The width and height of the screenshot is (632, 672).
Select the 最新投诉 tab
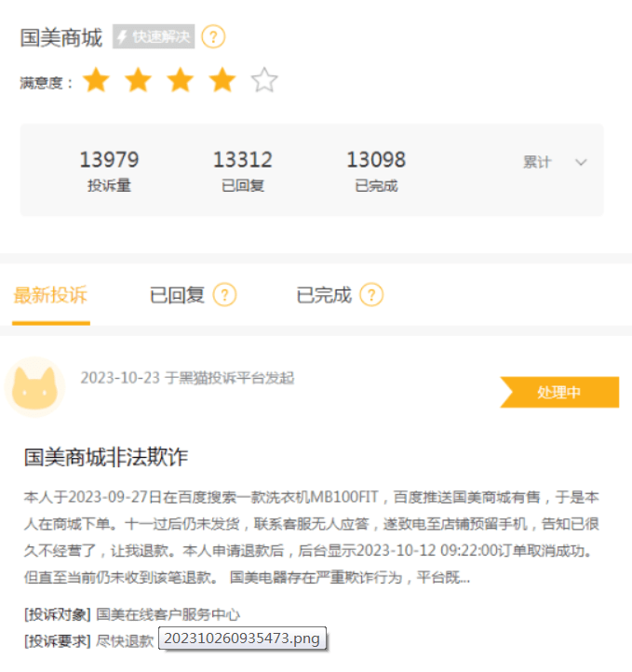[x=50, y=295]
